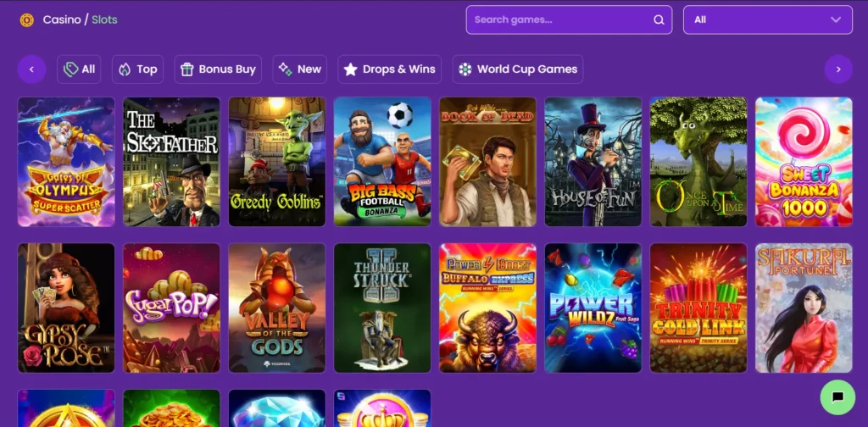
Task: Open the gold coins pile game tile
Action: 171,408
